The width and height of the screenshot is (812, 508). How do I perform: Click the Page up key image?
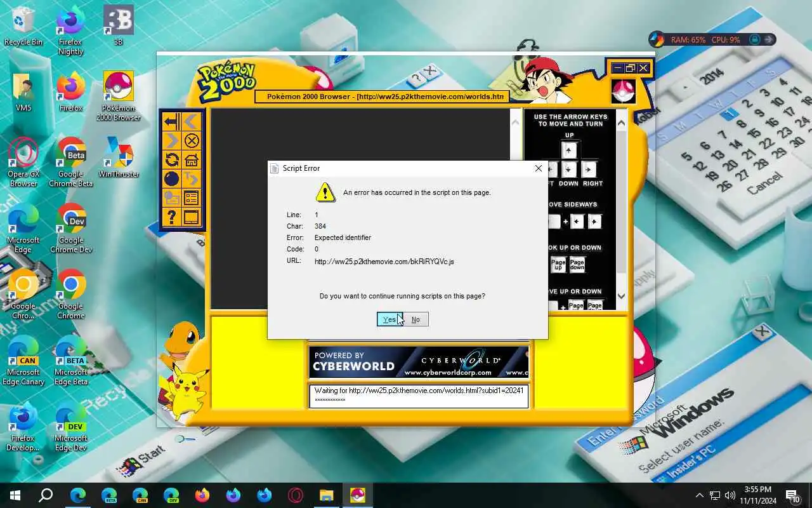[x=558, y=264]
